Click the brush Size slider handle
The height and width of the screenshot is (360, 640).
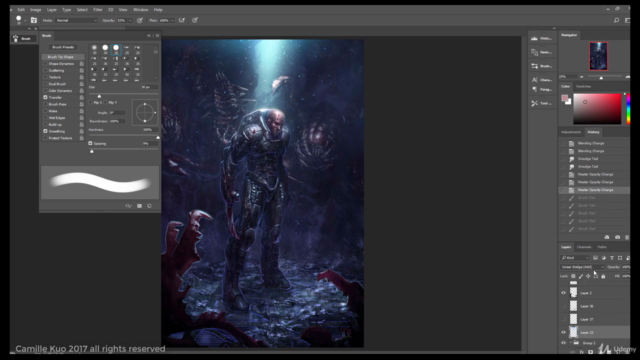pos(99,96)
